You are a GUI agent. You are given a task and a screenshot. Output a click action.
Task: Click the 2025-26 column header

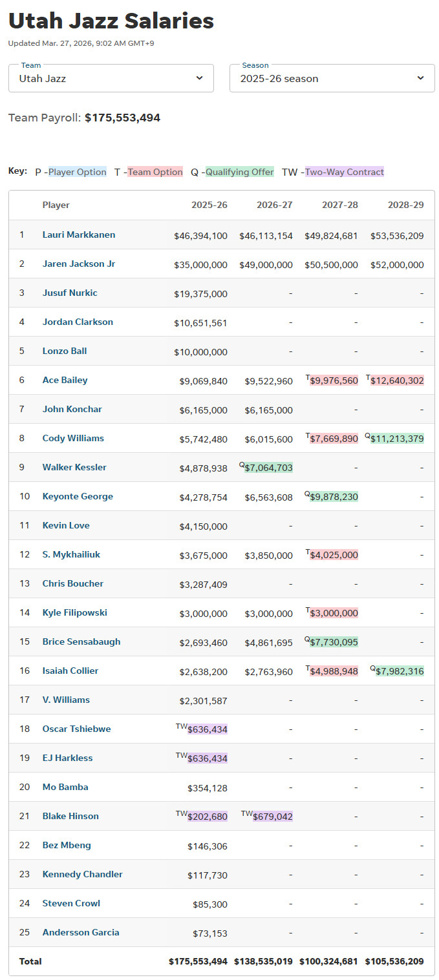click(209, 205)
